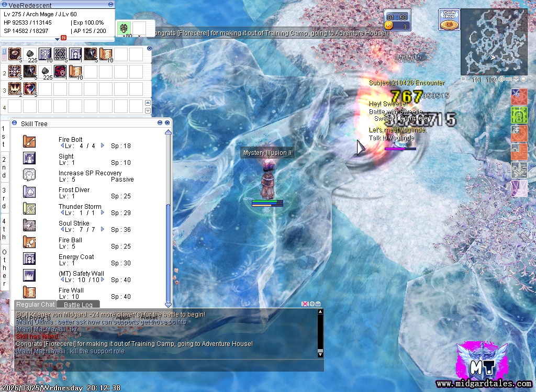
Task: Select the Fire Bolt skill icon
Action: coord(29,141)
